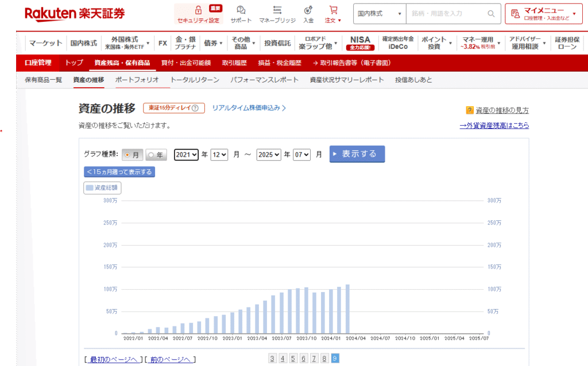
Task: Click the Rakuten 楽天証券 logo
Action: tap(74, 13)
